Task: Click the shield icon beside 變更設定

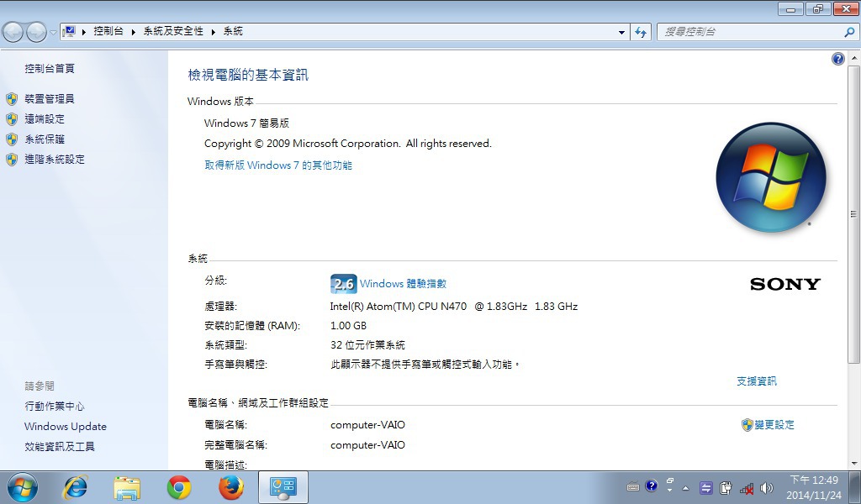Action: tap(747, 425)
